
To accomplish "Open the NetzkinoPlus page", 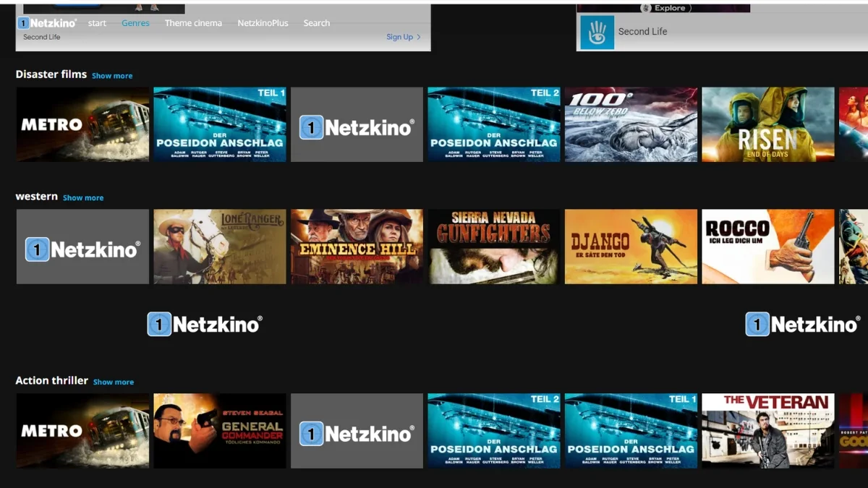I will (x=263, y=22).
